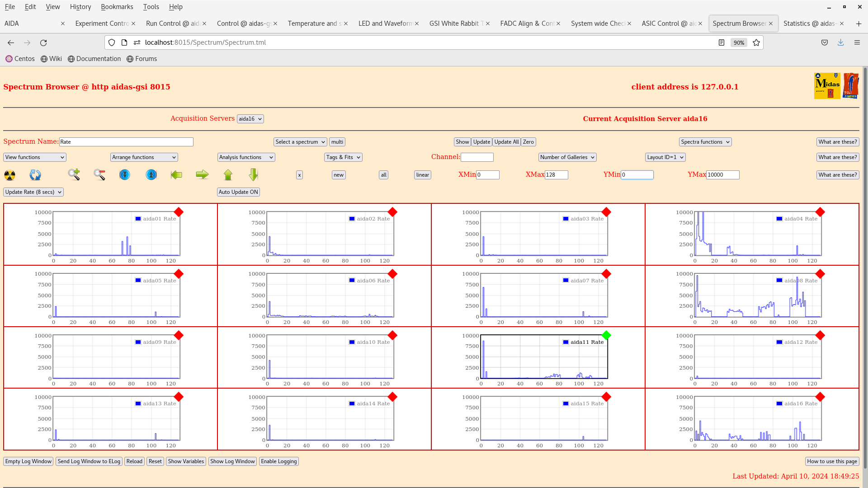Image resolution: width=868 pixels, height=488 pixels.
Task: Click the browser back arrow
Action: pos(11,42)
